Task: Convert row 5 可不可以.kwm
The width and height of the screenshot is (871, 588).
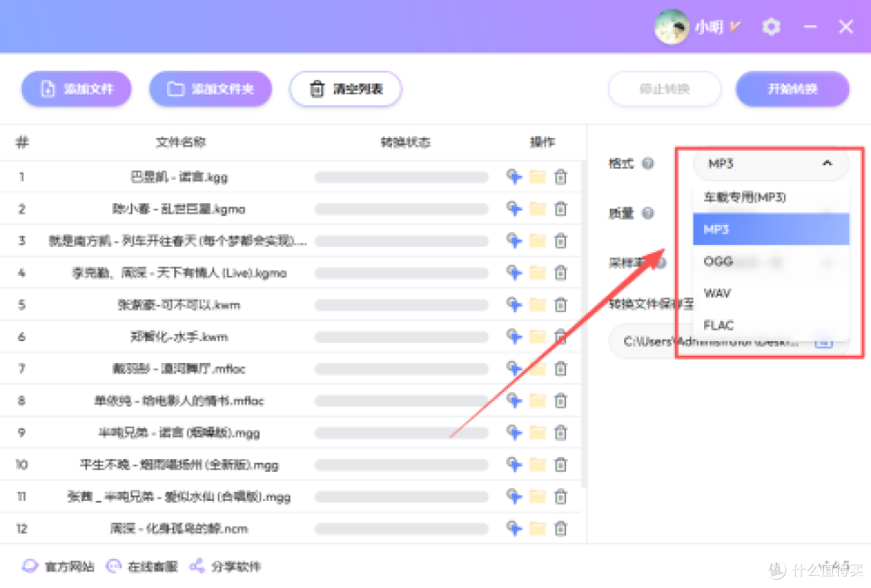Action: (x=514, y=305)
